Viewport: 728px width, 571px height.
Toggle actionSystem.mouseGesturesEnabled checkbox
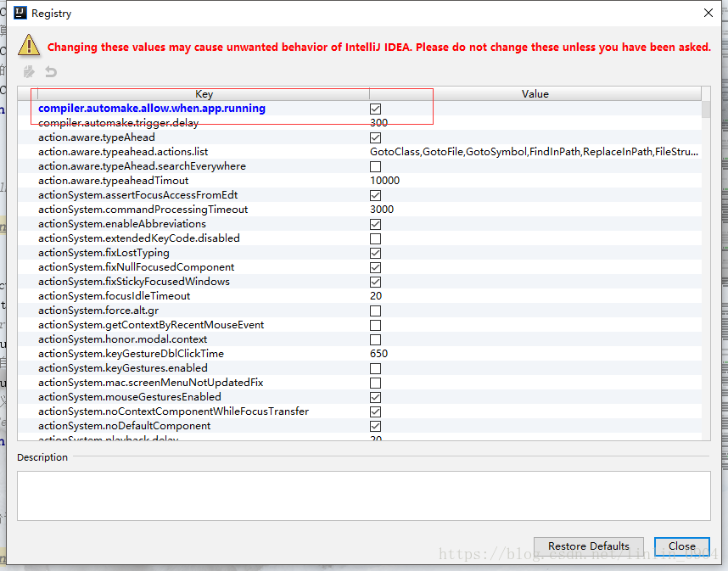coord(375,397)
